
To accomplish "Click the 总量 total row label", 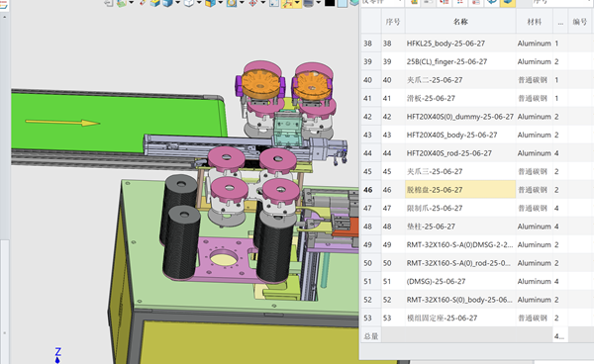I will click(371, 336).
